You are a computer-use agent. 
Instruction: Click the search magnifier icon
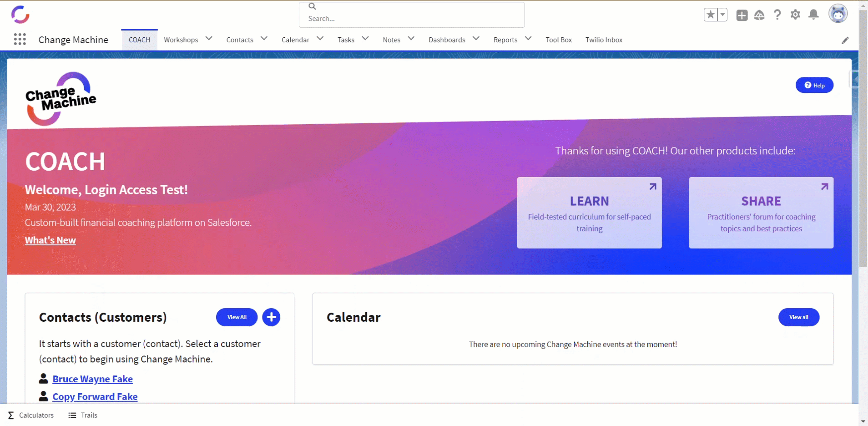coord(312,6)
